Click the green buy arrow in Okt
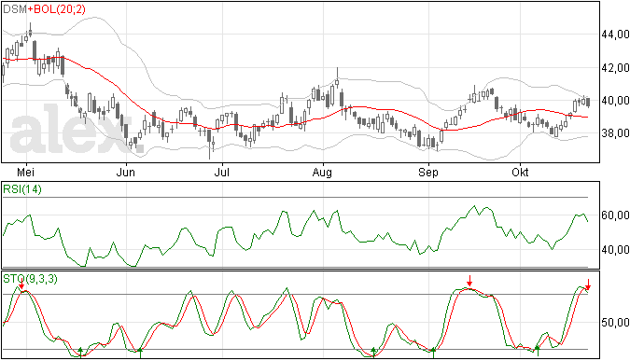The image size is (644, 361). [538, 351]
